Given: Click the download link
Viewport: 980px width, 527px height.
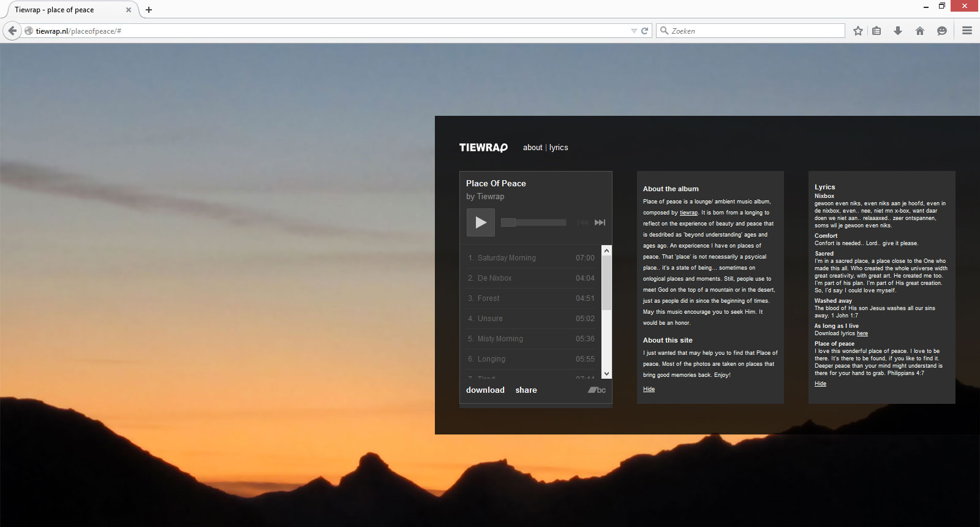Looking at the screenshot, I should pyautogui.click(x=485, y=390).
